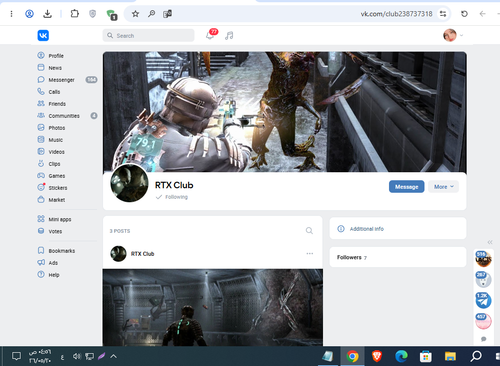Expand the More dropdown button
Viewport: 500px width, 366px height.
[443, 187]
